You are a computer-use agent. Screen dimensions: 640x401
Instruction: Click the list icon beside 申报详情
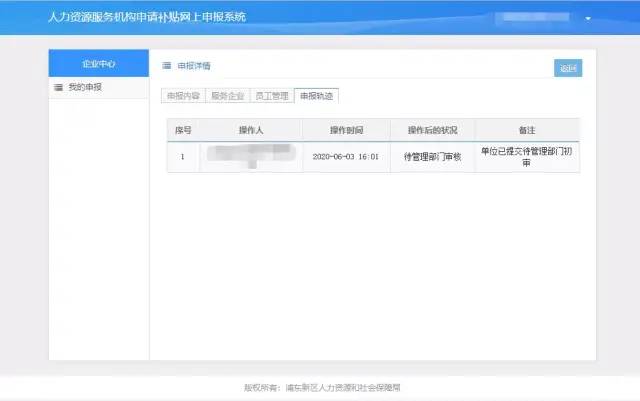point(167,66)
